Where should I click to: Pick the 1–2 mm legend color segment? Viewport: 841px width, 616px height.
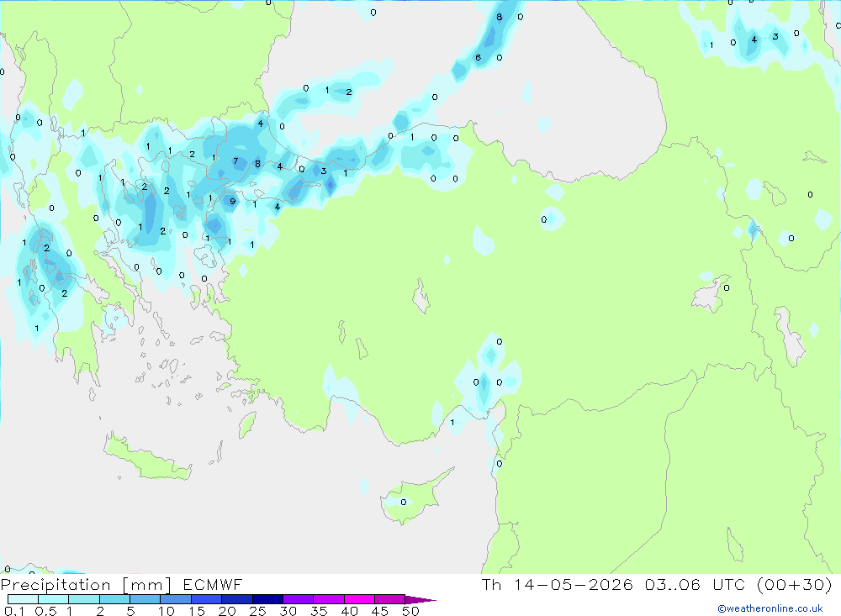83,599
